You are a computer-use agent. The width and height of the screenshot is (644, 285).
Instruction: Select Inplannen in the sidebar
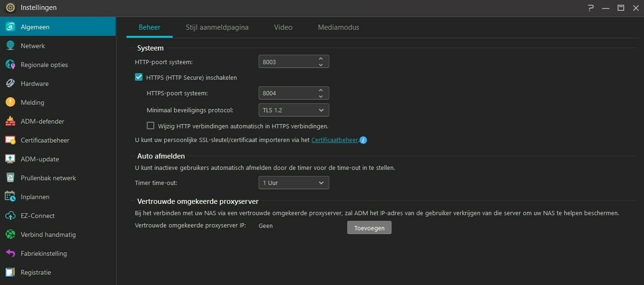pyautogui.click(x=58, y=197)
